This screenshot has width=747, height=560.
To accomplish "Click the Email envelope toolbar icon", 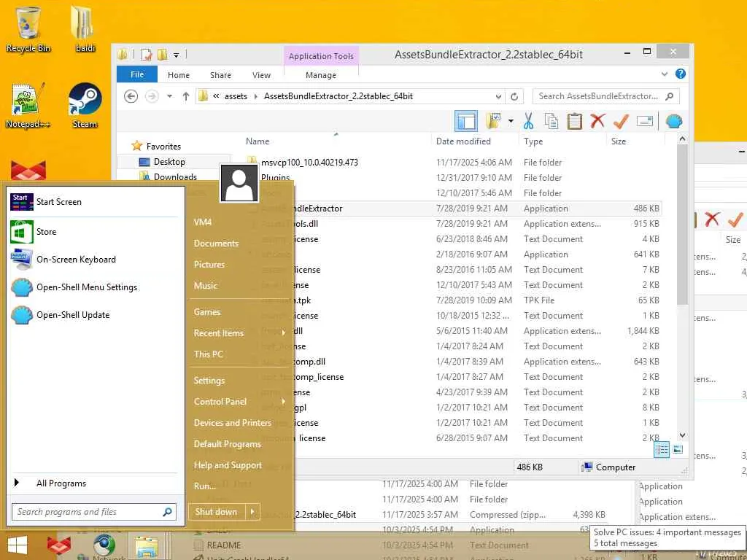I will 644,122.
